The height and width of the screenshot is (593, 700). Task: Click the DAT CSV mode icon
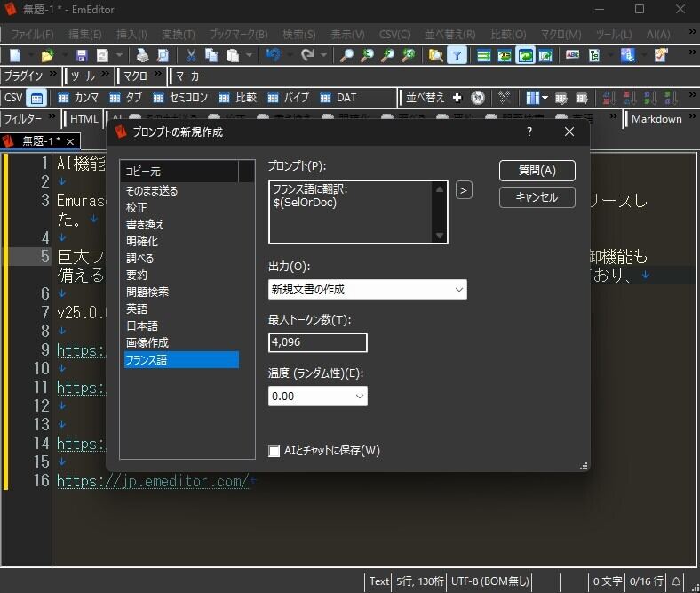click(325, 98)
